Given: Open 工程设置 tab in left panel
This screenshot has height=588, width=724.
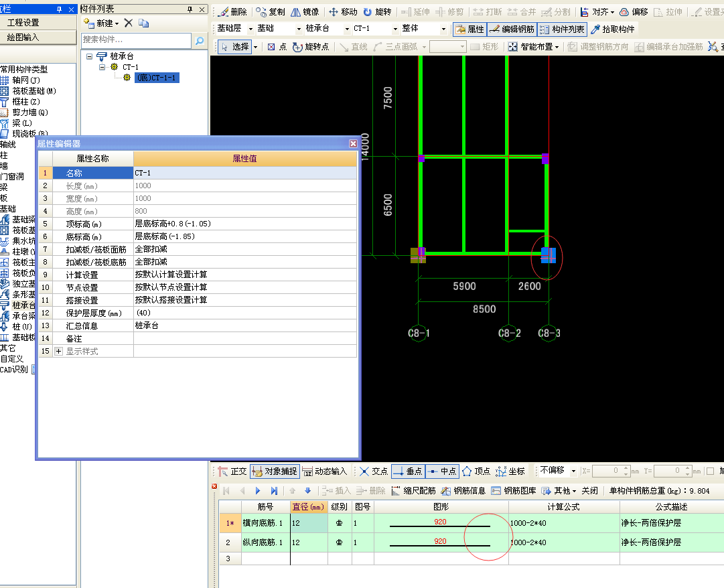Looking at the screenshot, I should coord(38,23).
